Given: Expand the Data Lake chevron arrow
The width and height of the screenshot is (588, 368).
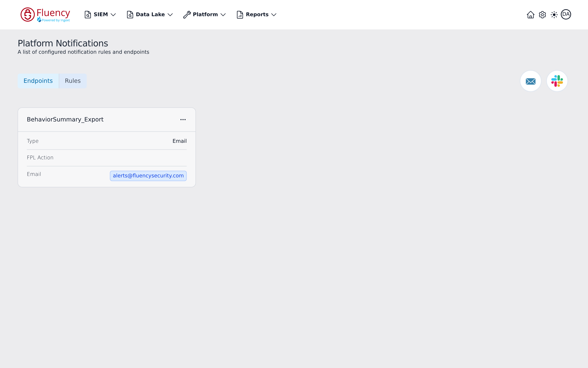Looking at the screenshot, I should point(170,15).
